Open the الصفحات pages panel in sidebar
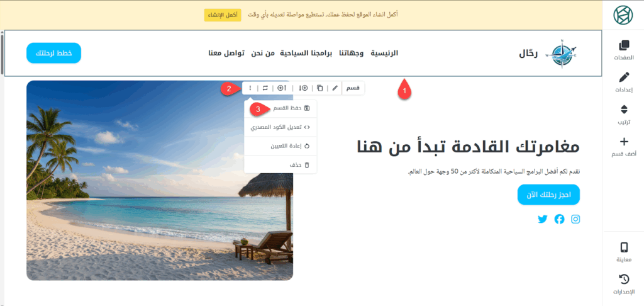The width and height of the screenshot is (644, 306). tap(623, 50)
